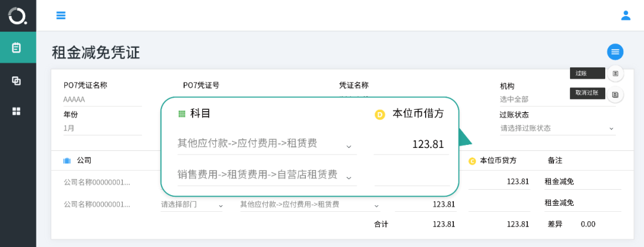
Task: Open the user profile icon
Action: point(626,16)
